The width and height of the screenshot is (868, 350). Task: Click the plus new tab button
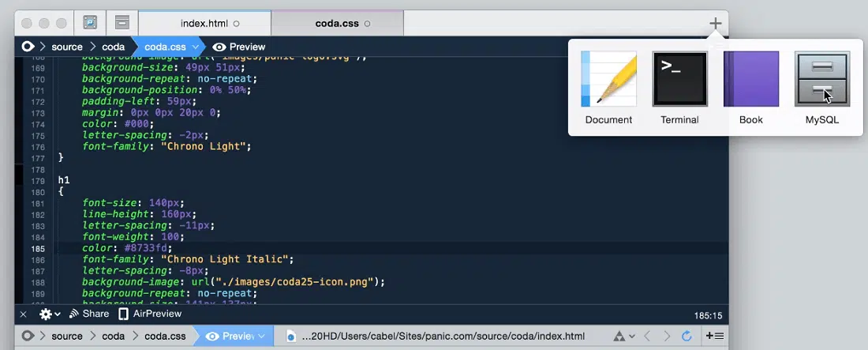pos(715,24)
